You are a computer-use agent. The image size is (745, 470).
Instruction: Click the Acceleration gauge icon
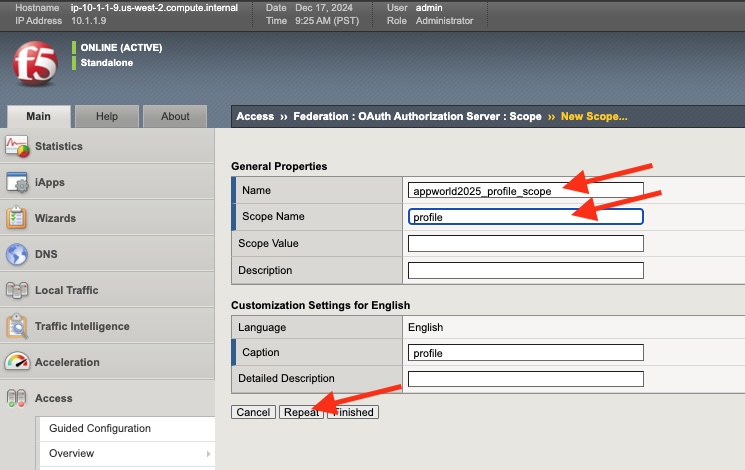tap(17, 362)
